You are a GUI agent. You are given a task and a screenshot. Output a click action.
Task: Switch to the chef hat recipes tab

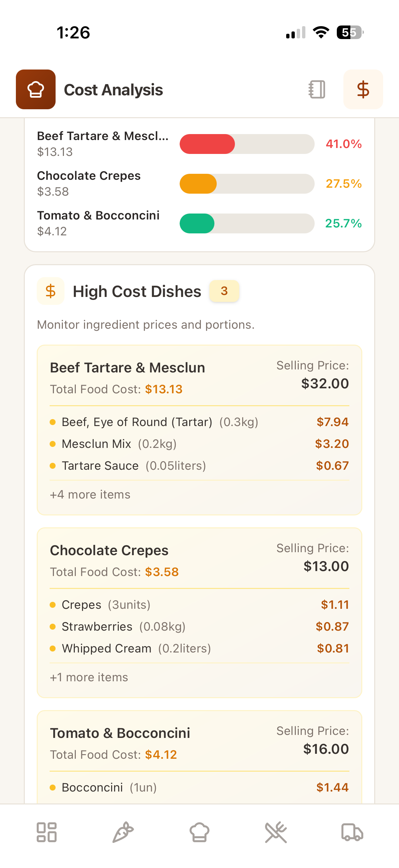point(199,832)
